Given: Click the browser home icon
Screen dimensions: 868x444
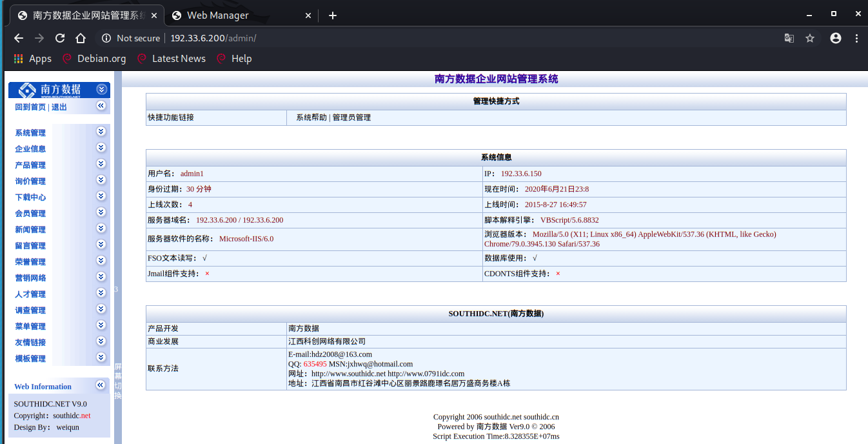Looking at the screenshot, I should 81,38.
